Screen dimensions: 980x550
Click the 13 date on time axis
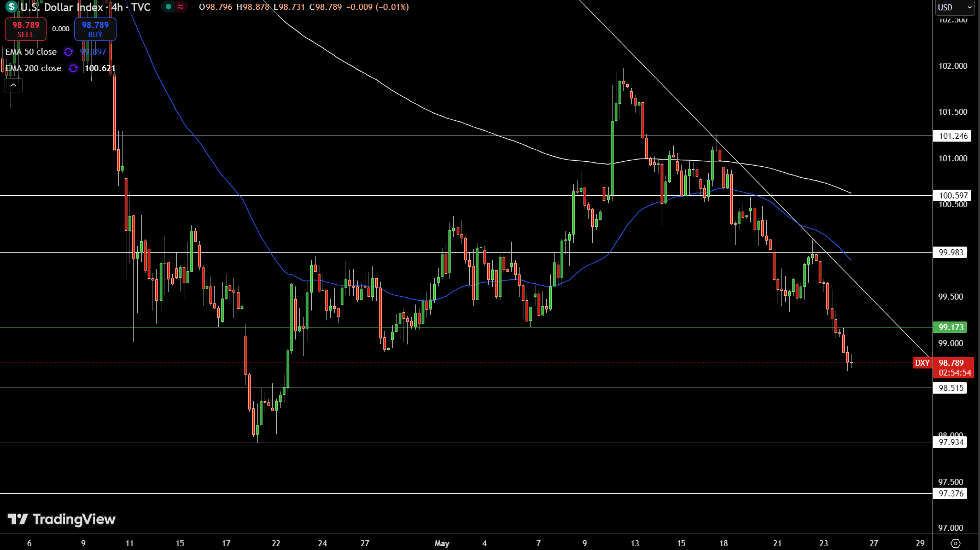coord(635,543)
